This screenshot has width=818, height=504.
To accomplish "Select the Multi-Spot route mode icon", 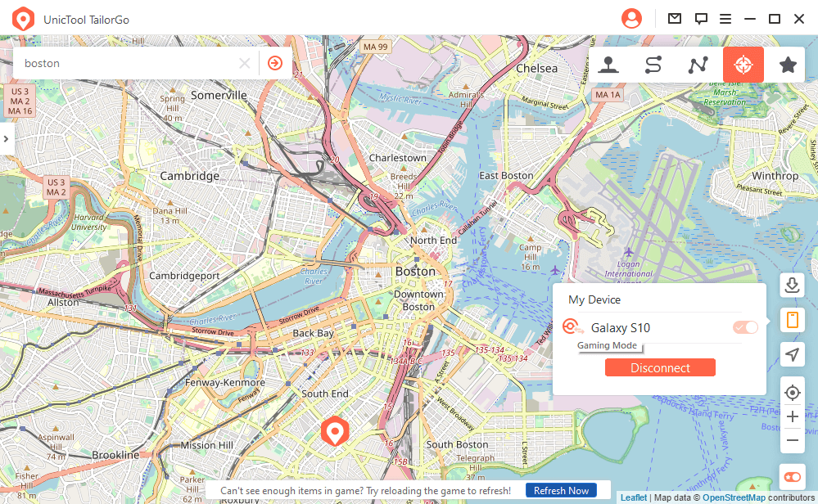I will coord(698,65).
